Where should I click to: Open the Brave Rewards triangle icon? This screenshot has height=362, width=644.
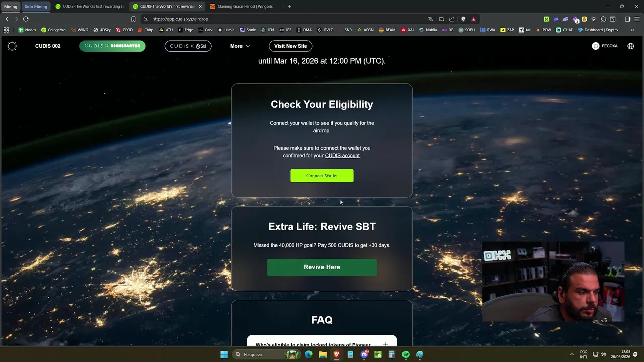[x=473, y=19]
